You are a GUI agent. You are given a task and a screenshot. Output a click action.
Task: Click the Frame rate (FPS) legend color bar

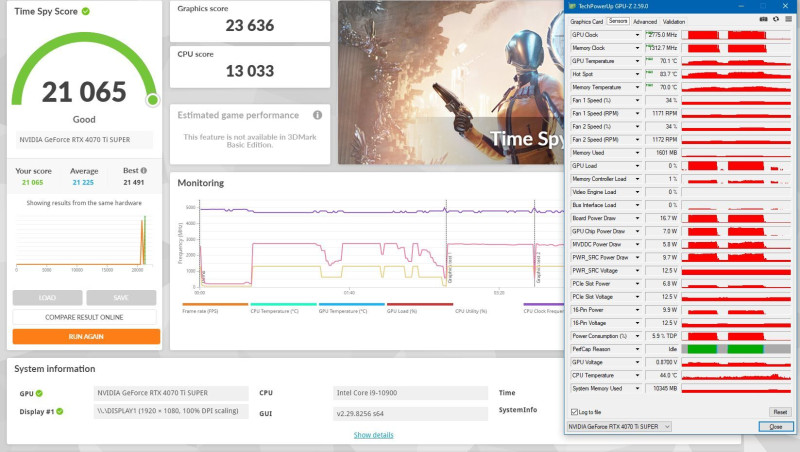click(215, 304)
